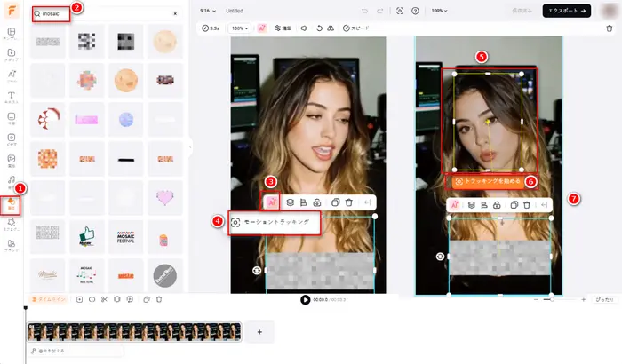The image size is (622, 364).
Task: Open the top bar 100% zoom dropdown
Action: click(x=439, y=11)
